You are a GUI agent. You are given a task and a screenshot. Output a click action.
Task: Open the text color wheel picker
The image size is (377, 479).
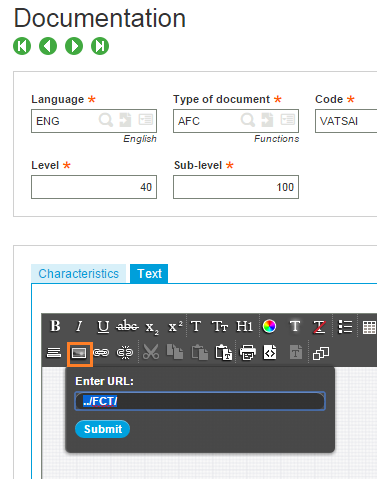(x=269, y=326)
